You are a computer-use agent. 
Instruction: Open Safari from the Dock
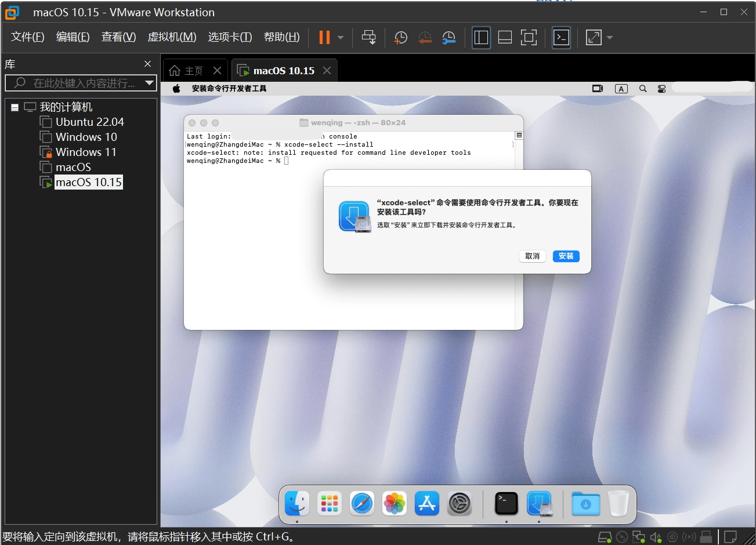point(362,503)
